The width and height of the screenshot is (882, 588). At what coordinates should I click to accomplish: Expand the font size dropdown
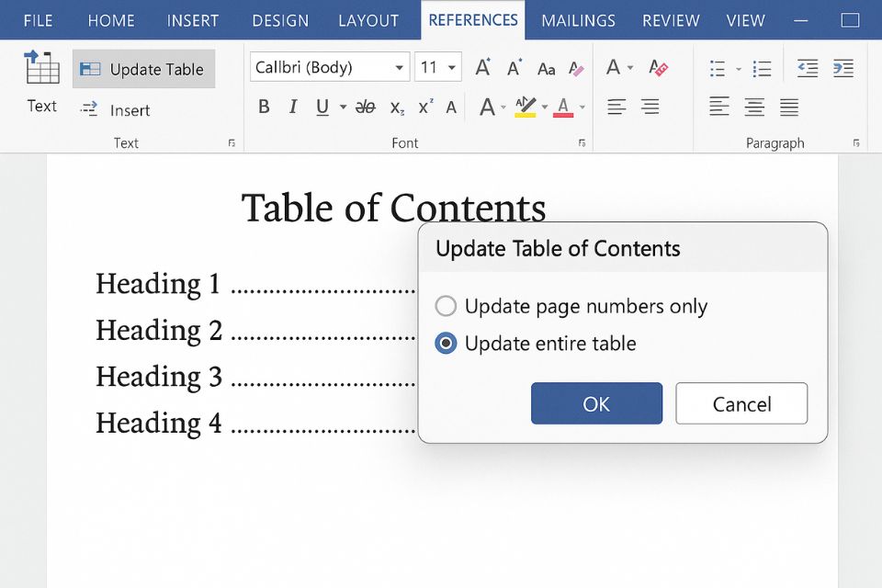452,67
